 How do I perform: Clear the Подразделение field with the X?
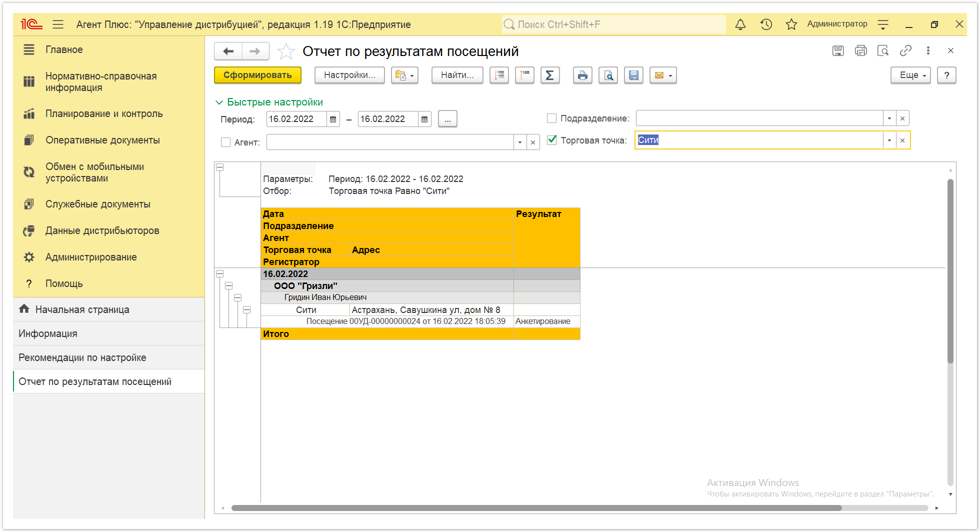902,118
